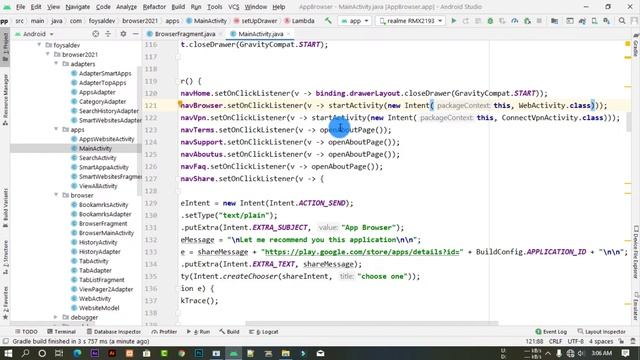The height and width of the screenshot is (360, 640).
Task: Click the Apply Changes and Restart Activity icon
Action: click(466, 21)
